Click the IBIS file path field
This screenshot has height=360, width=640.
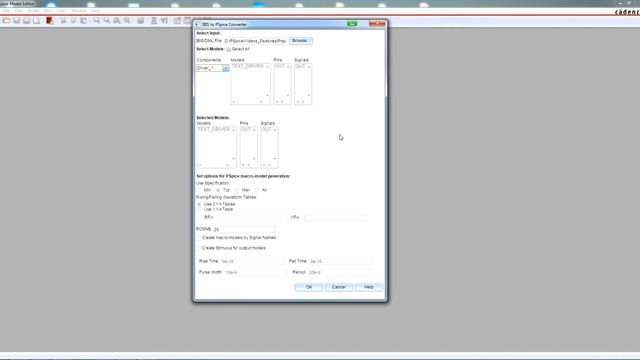click(256, 41)
